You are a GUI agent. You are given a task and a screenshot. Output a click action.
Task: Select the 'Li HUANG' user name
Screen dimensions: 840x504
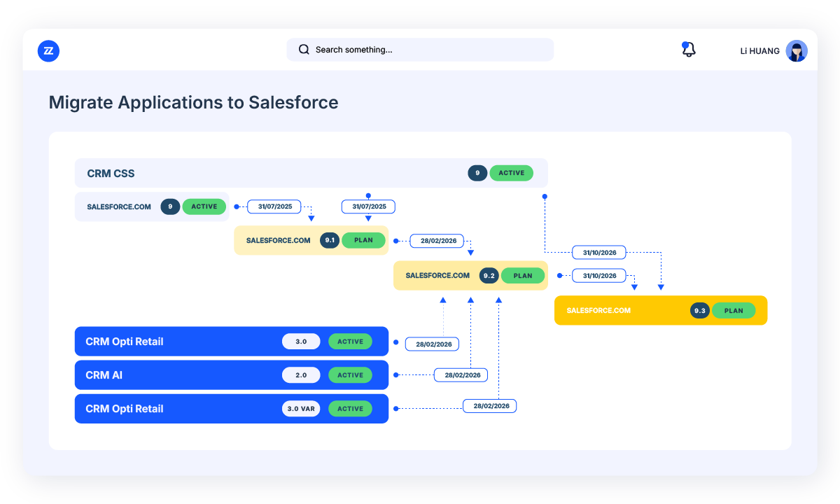759,51
